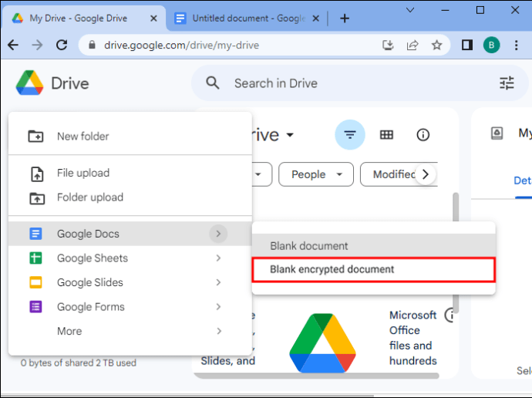
Task: Click the address bar URL
Action: 181,45
